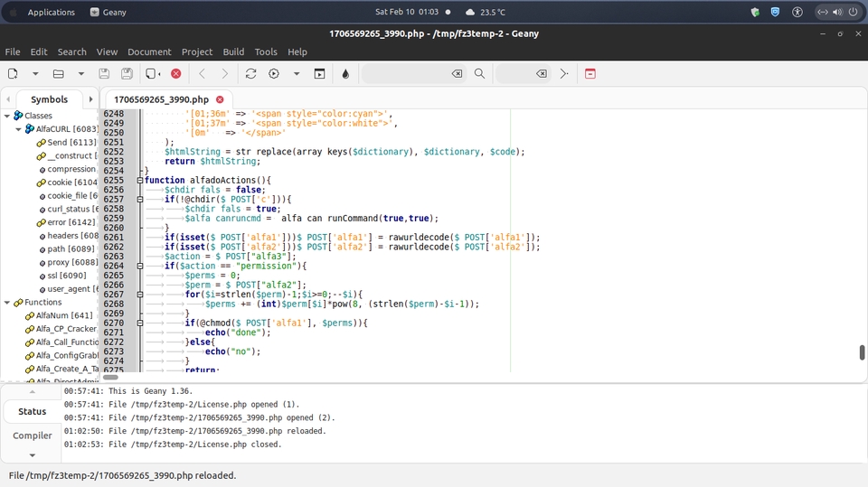This screenshot has height=487, width=868.
Task: Open the Edit menu
Action: 39,52
